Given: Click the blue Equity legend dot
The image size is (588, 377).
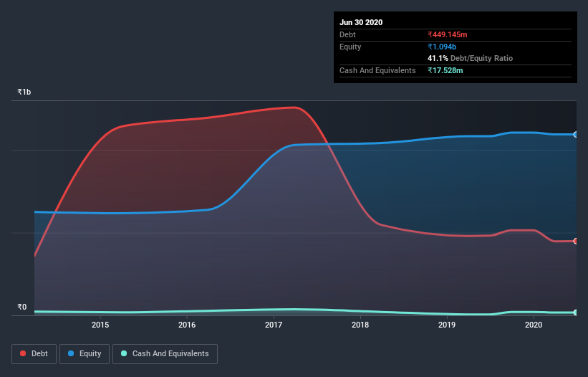Looking at the screenshot, I should click(71, 353).
